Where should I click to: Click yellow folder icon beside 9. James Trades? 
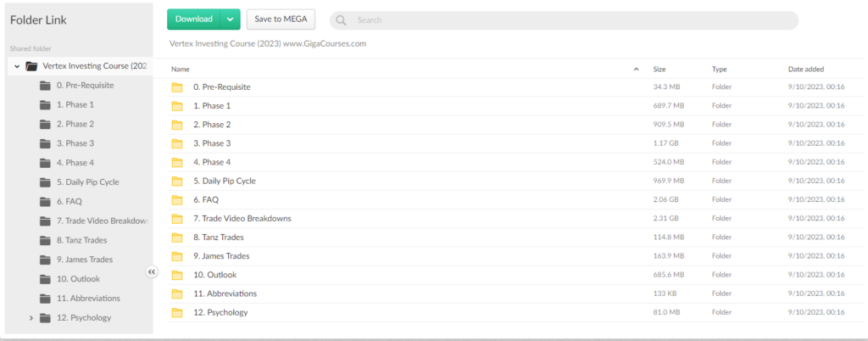point(177,256)
